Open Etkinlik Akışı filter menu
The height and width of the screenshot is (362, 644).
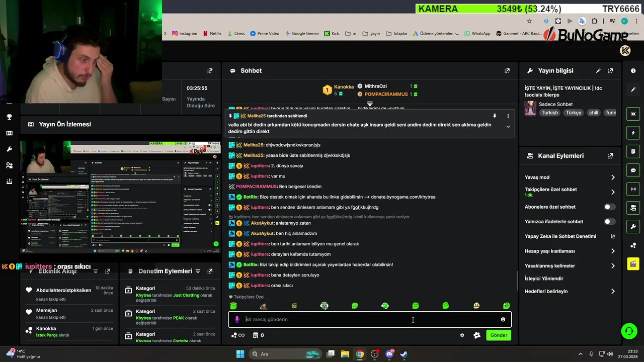(x=96, y=271)
